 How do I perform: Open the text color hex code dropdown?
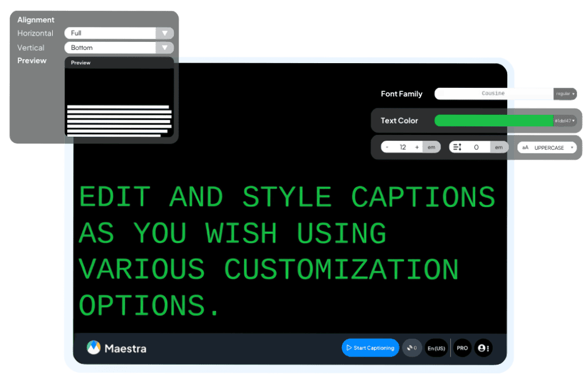565,121
